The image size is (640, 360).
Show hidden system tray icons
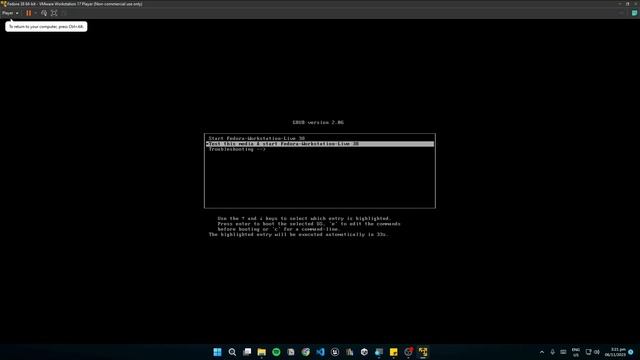pyautogui.click(x=542, y=352)
